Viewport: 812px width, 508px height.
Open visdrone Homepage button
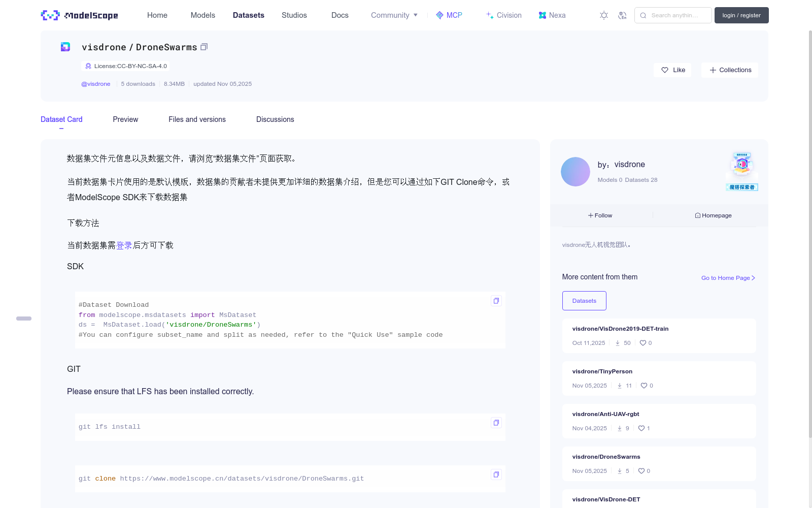coord(713,215)
